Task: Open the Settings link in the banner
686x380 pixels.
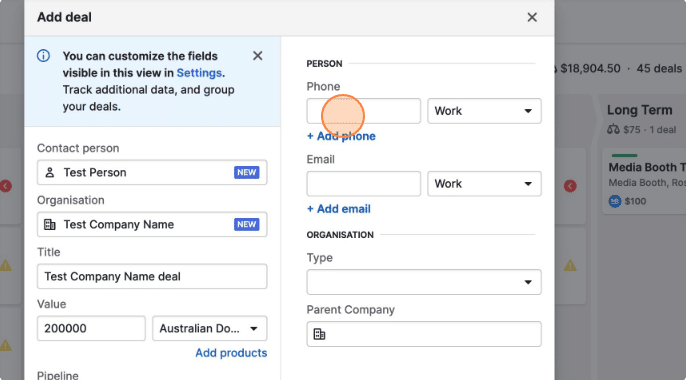Action: coord(199,73)
